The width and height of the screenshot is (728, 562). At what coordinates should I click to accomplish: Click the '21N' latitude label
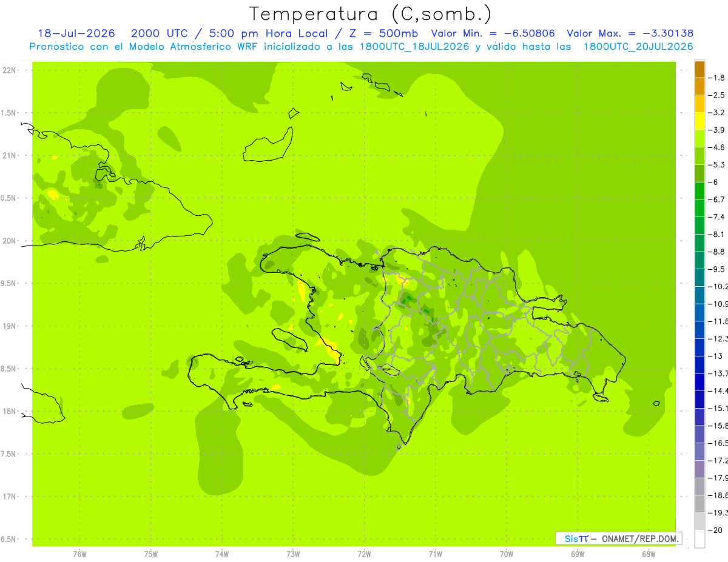pos(9,155)
